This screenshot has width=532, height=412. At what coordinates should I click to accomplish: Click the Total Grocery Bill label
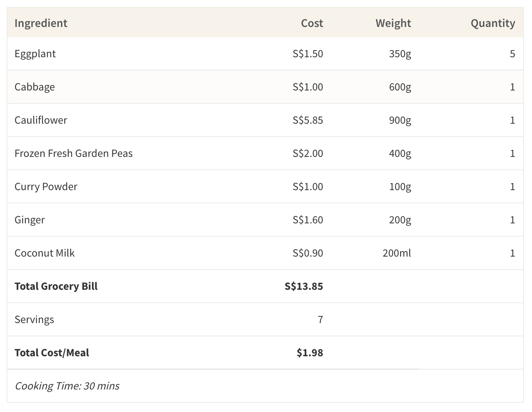tap(56, 286)
